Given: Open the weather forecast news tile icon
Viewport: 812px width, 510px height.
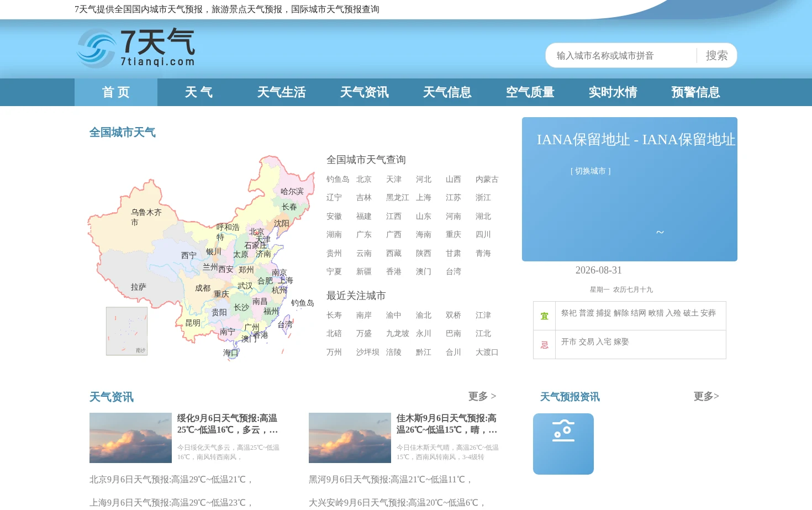Looking at the screenshot, I should tap(563, 444).
